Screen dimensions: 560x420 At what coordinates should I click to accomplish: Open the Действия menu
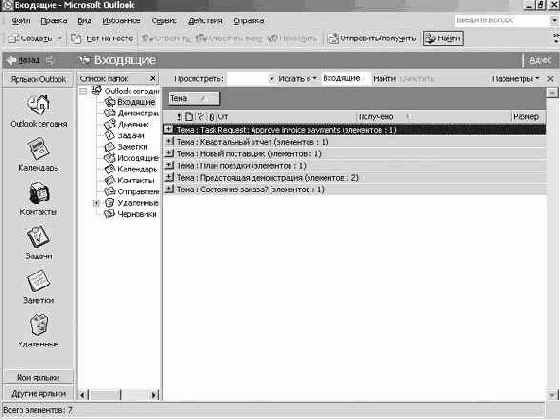(x=205, y=21)
